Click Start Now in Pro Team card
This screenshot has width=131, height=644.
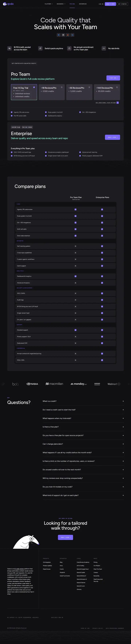[113, 78]
